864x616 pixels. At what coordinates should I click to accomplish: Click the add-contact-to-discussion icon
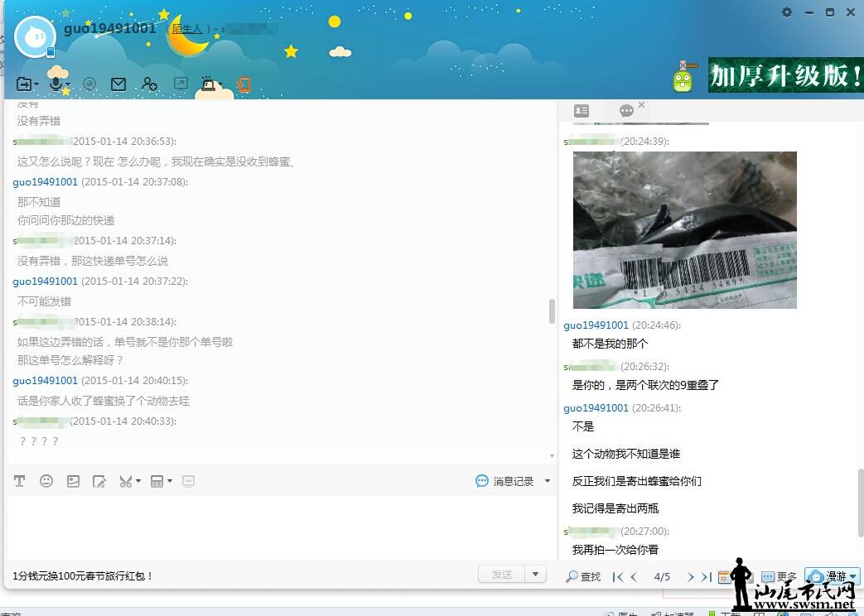tap(149, 84)
